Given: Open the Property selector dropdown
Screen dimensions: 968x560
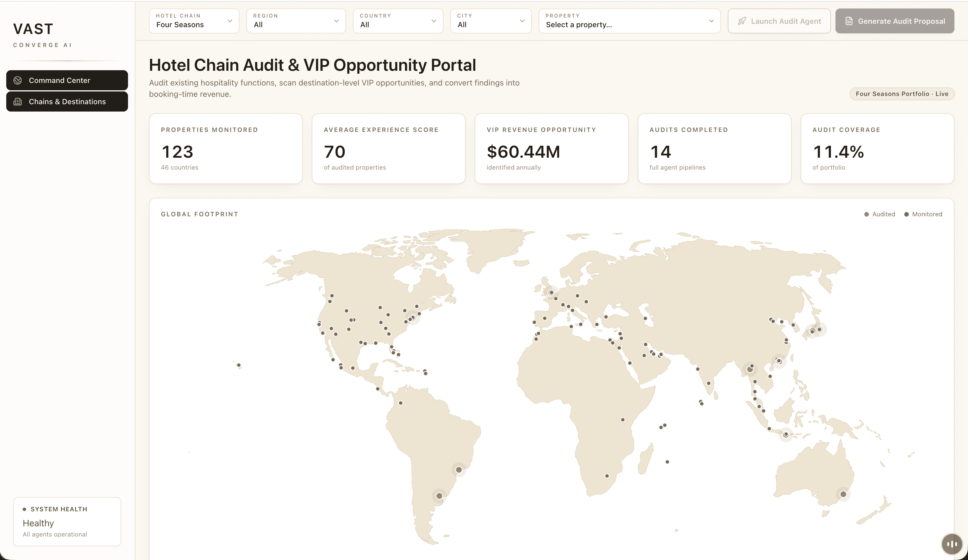Looking at the screenshot, I should coord(630,21).
